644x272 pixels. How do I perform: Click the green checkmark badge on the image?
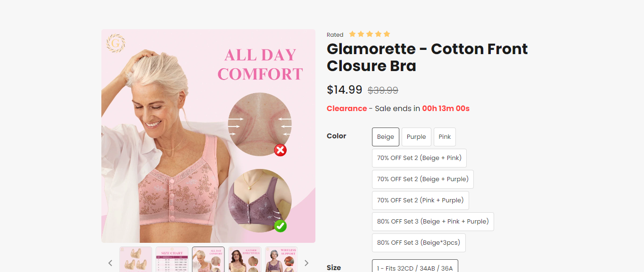coord(281,226)
